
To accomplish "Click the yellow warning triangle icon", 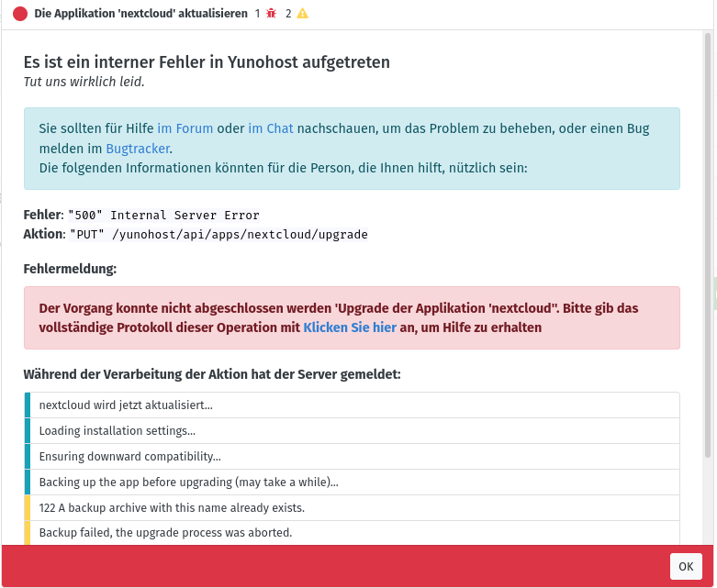I will coord(302,14).
